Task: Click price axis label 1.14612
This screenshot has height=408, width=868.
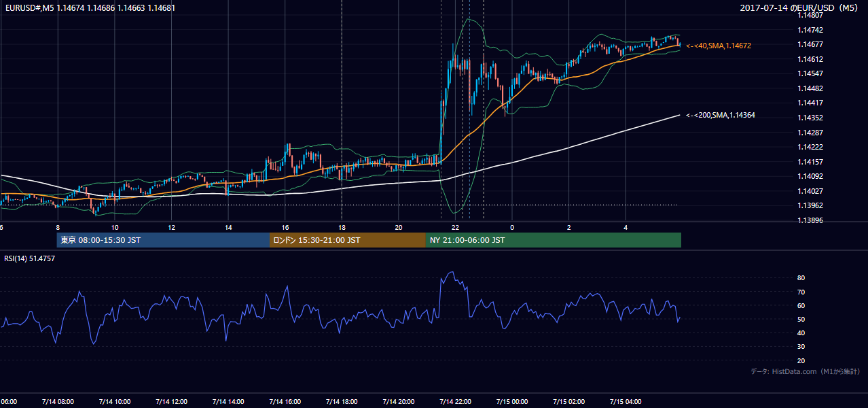Action: [x=810, y=59]
